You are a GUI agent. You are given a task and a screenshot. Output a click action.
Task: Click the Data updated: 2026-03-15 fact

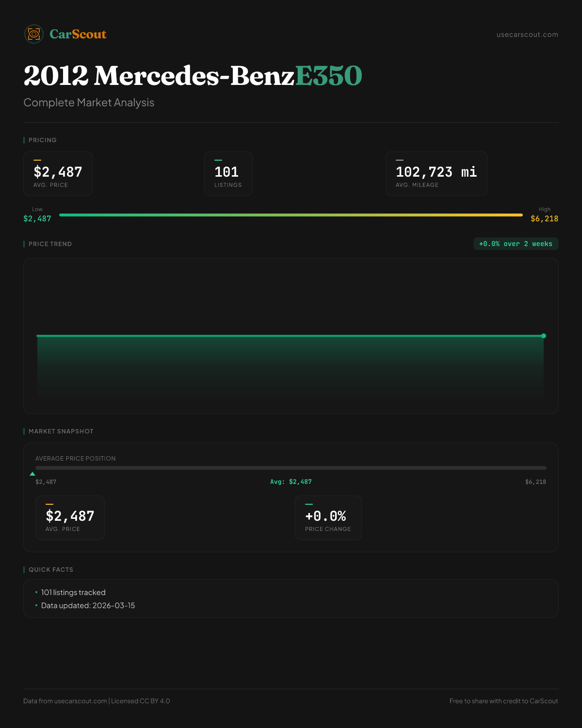(x=88, y=606)
